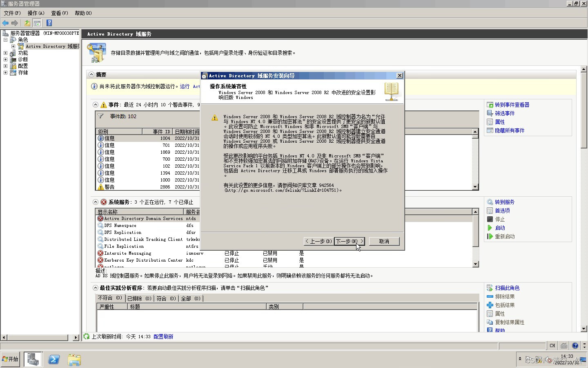588x368 pixels.
Task: Click 隐藏所有事件 link
Action: (510, 130)
